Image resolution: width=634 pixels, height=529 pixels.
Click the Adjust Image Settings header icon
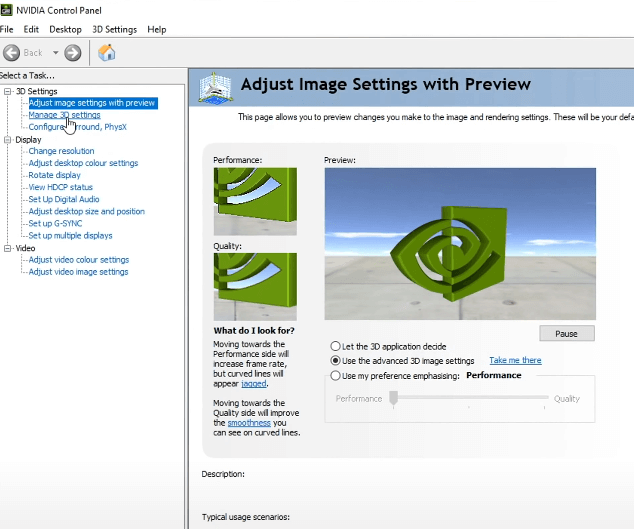tap(215, 88)
